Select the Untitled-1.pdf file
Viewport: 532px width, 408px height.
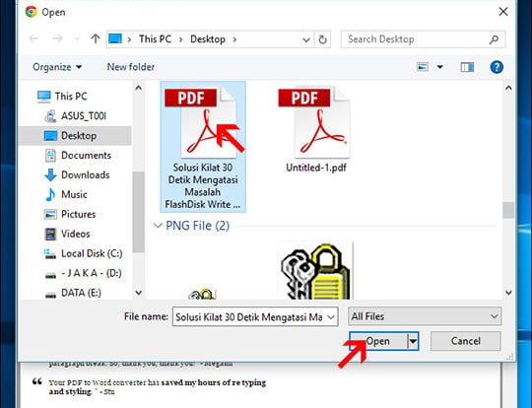(x=315, y=130)
